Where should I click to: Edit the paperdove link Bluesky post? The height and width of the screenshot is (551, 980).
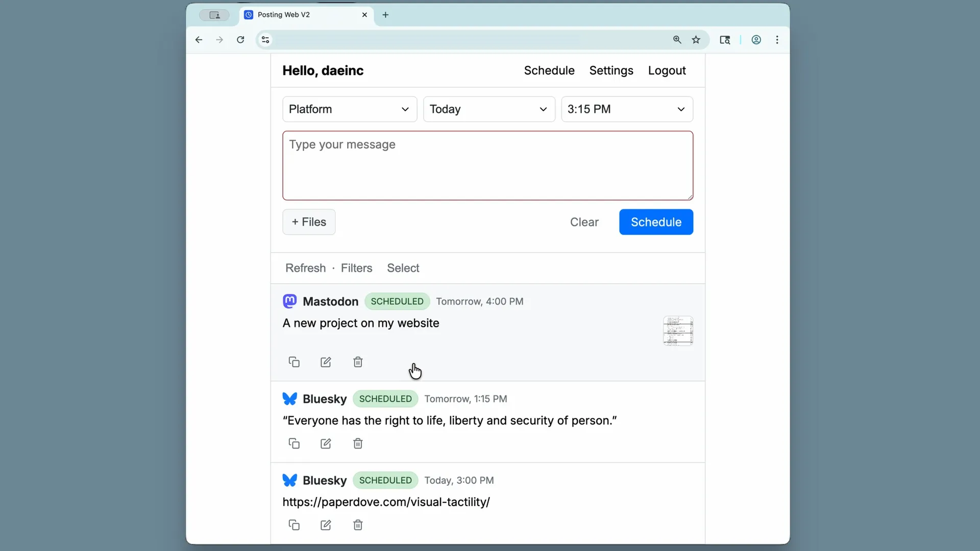point(326,525)
